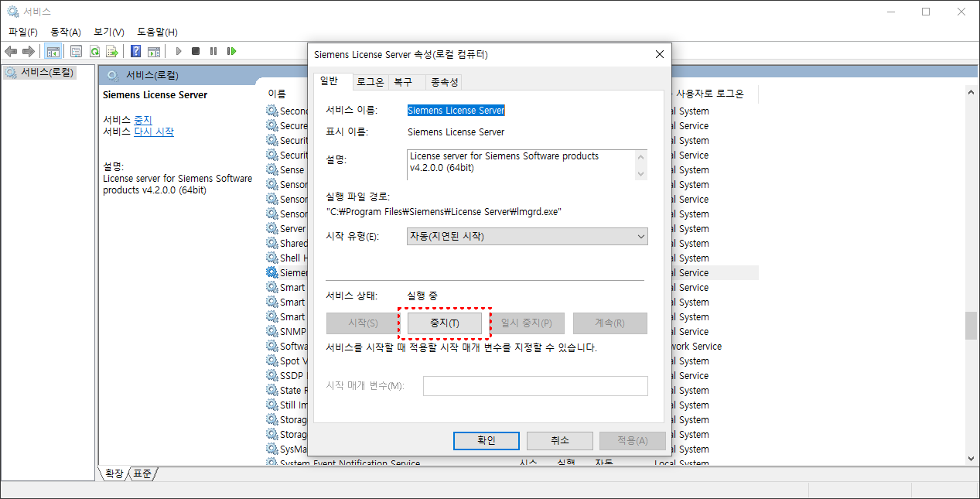
Task: Click the Export List toolbar icon
Action: pyautogui.click(x=112, y=51)
